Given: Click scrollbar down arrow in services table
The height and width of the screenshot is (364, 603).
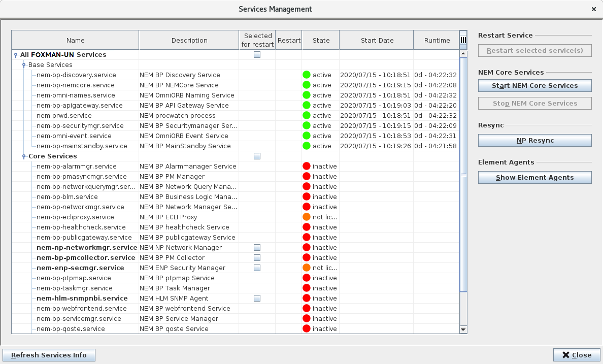Looking at the screenshot, I should (x=463, y=329).
